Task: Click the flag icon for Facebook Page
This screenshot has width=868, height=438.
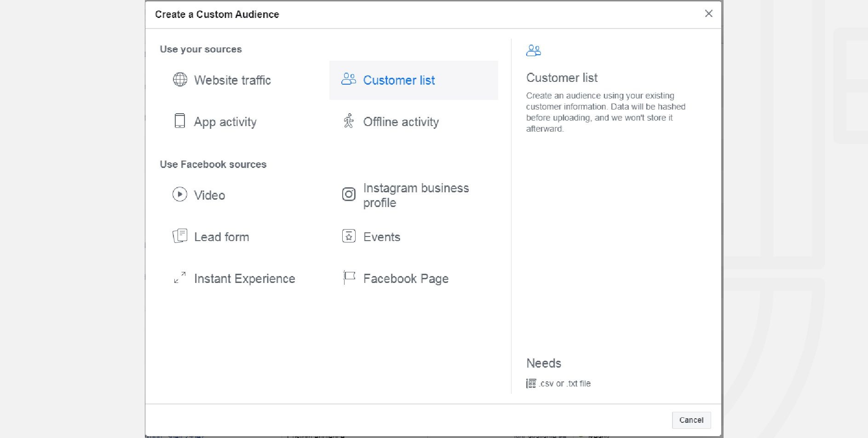Action: (349, 277)
